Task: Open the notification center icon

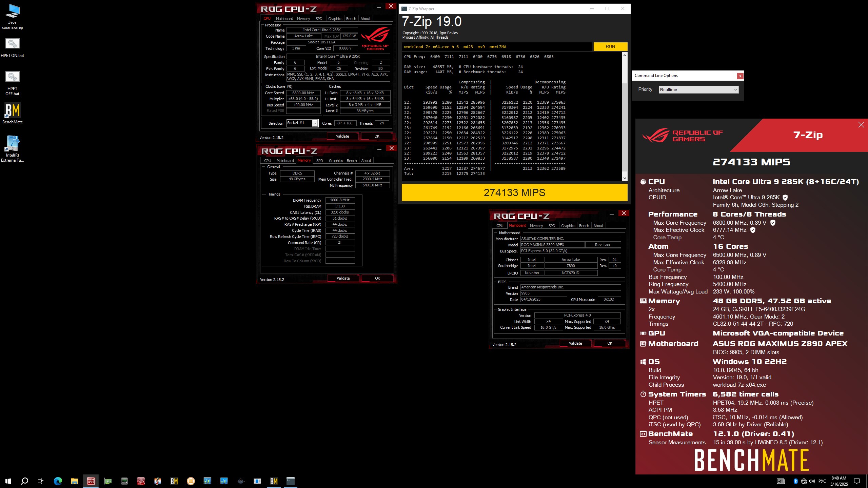Action: click(x=857, y=481)
